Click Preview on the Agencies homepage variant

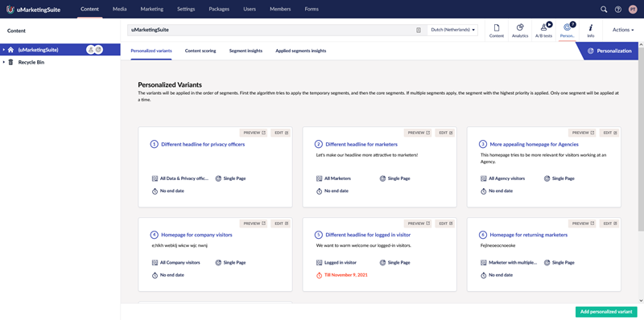coord(582,133)
